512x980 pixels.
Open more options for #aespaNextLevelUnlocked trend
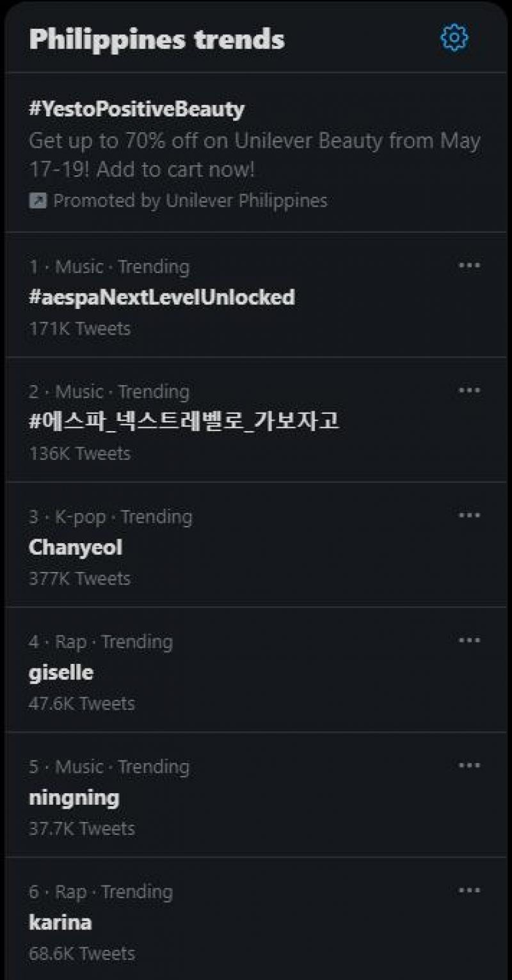point(469,265)
